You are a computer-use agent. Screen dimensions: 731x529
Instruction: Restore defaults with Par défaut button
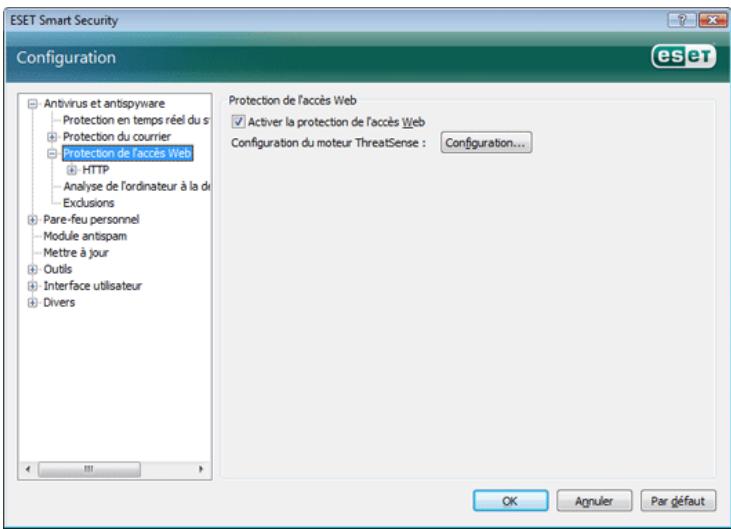click(678, 501)
